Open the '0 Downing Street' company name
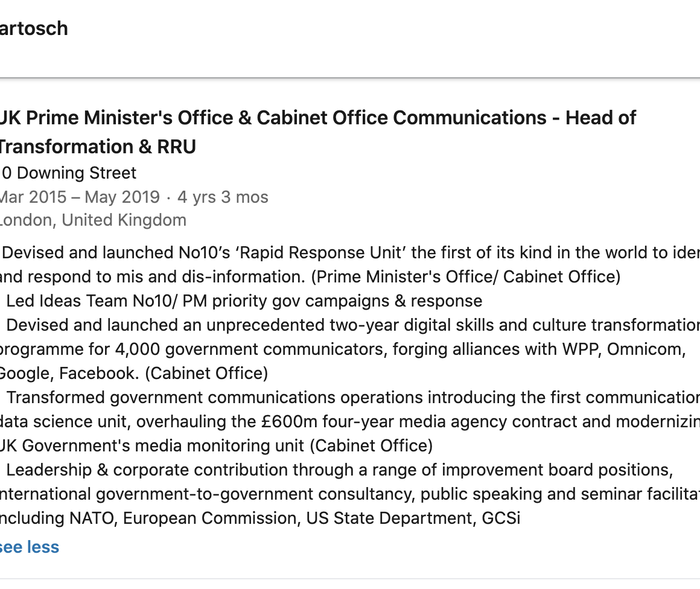The height and width of the screenshot is (589, 700). 69,173
